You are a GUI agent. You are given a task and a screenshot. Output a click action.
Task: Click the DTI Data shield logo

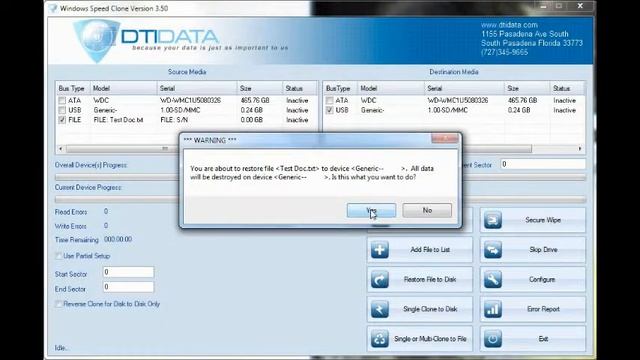pyautogui.click(x=96, y=40)
